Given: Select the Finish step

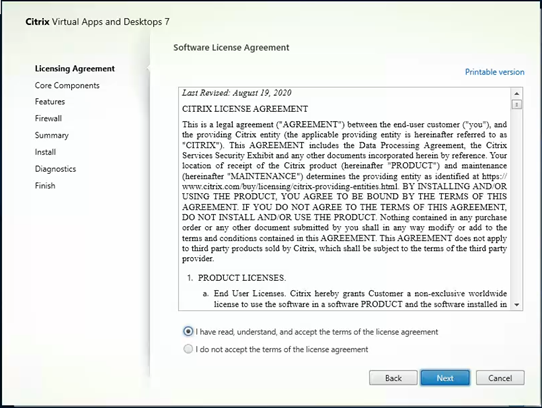Looking at the screenshot, I should 45,186.
